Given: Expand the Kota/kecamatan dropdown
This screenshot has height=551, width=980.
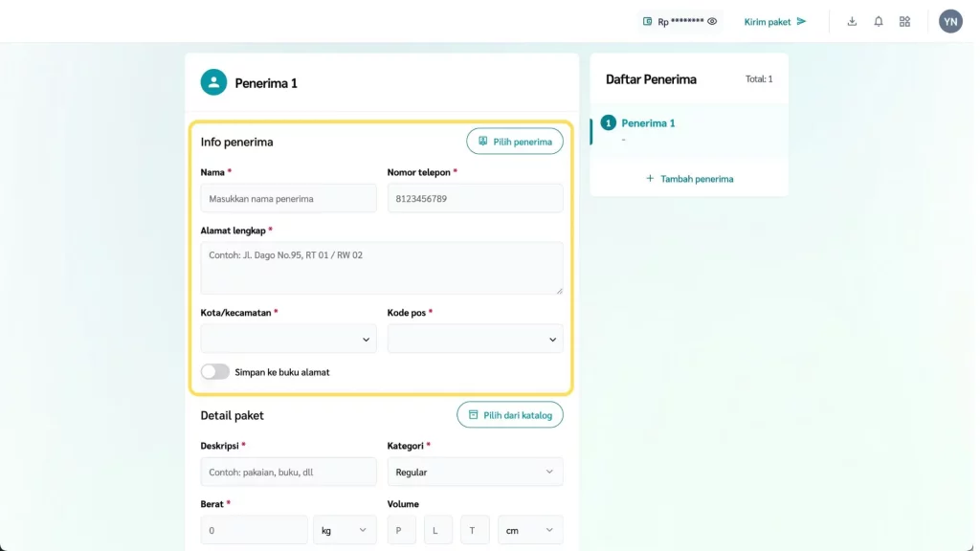Looking at the screenshot, I should point(288,339).
